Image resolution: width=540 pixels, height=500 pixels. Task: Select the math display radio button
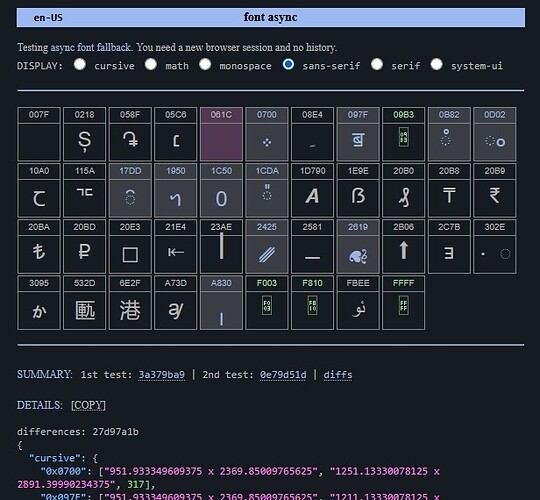tap(150, 64)
